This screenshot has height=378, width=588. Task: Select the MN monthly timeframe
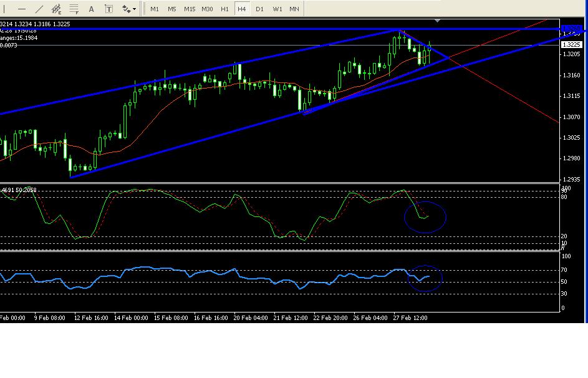[x=294, y=9]
